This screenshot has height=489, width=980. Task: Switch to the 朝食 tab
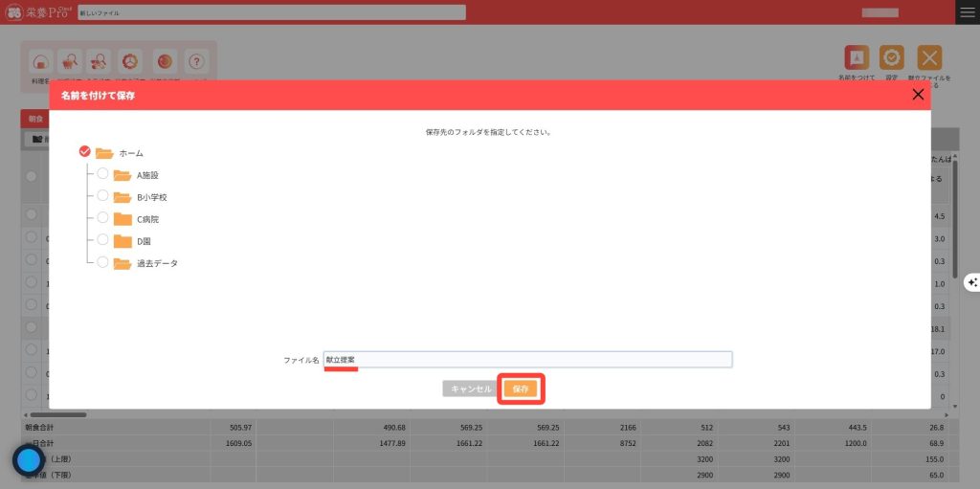click(x=35, y=119)
